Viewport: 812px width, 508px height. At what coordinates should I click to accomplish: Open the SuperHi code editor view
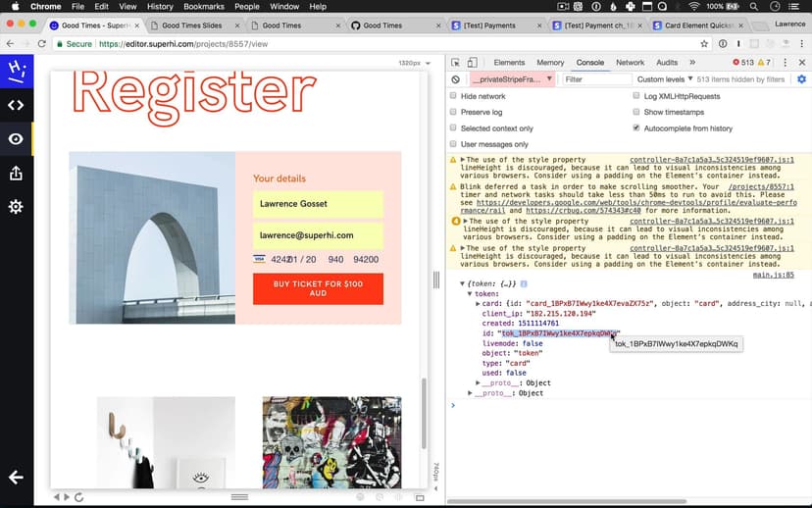pyautogui.click(x=16, y=105)
